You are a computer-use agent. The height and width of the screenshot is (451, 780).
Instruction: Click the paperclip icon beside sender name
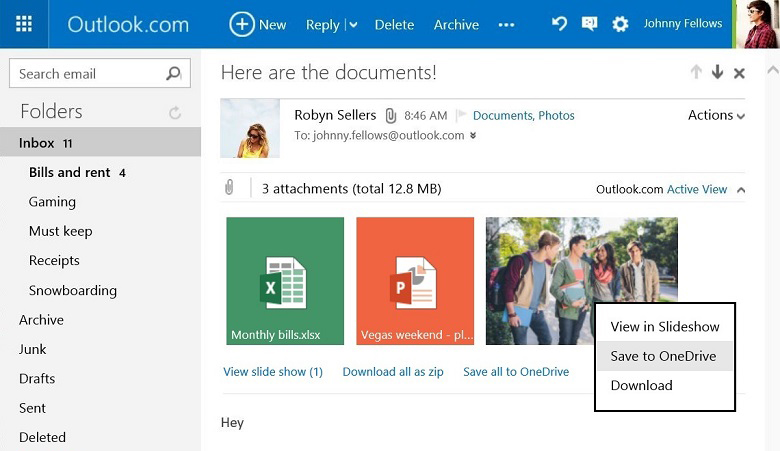click(390, 116)
